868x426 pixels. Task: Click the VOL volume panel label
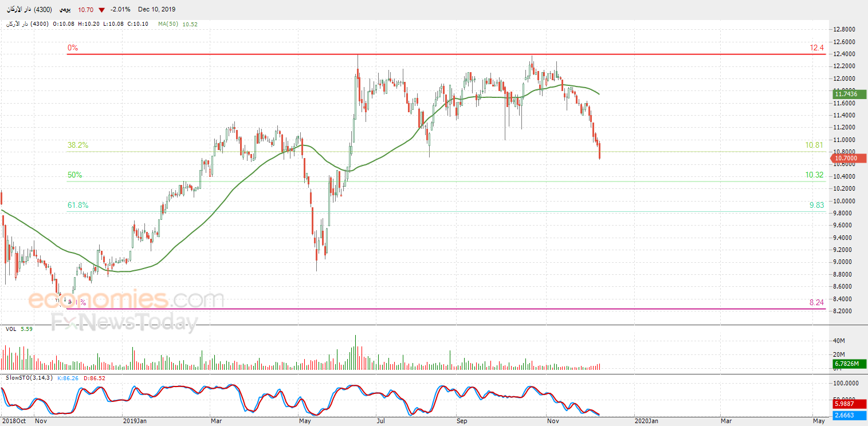pyautogui.click(x=11, y=329)
